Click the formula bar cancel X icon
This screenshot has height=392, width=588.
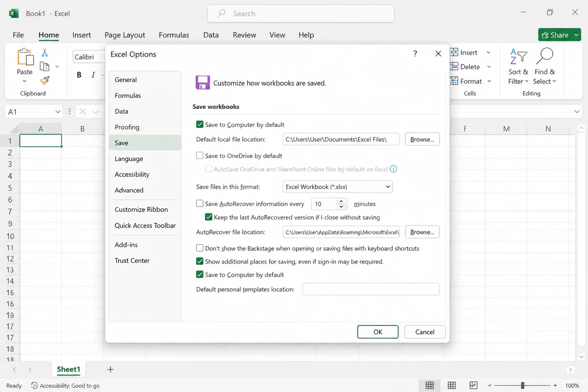[82, 111]
